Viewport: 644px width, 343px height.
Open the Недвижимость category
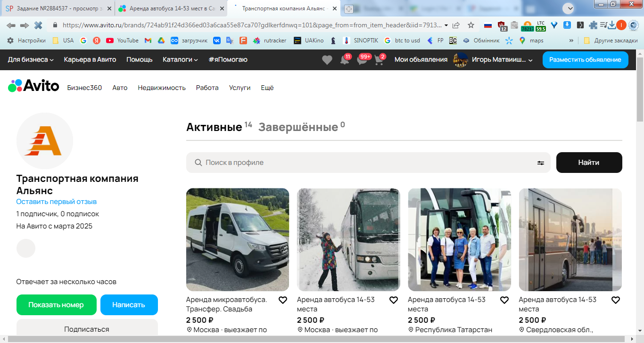pyautogui.click(x=162, y=88)
